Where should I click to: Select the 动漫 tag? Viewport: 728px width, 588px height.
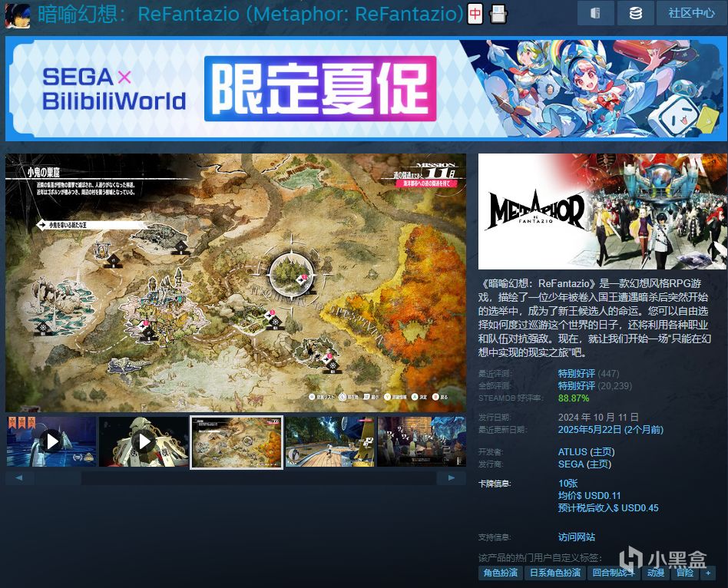click(x=656, y=573)
